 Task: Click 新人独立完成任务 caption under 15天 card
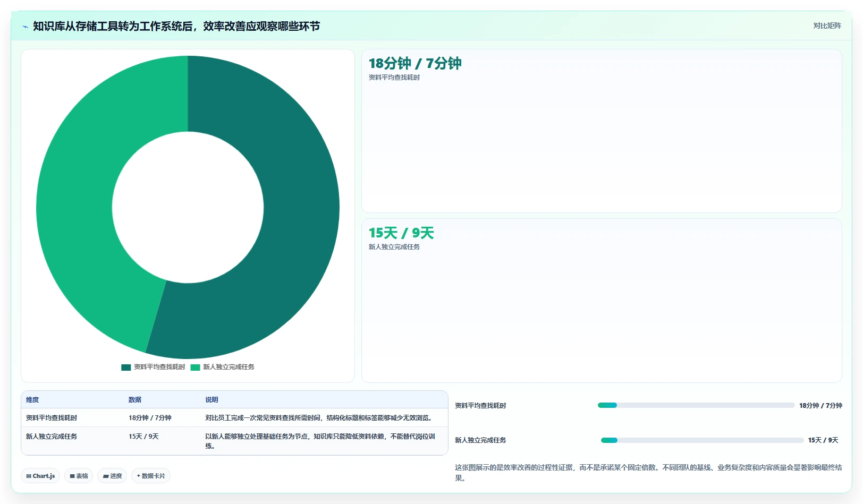394,247
